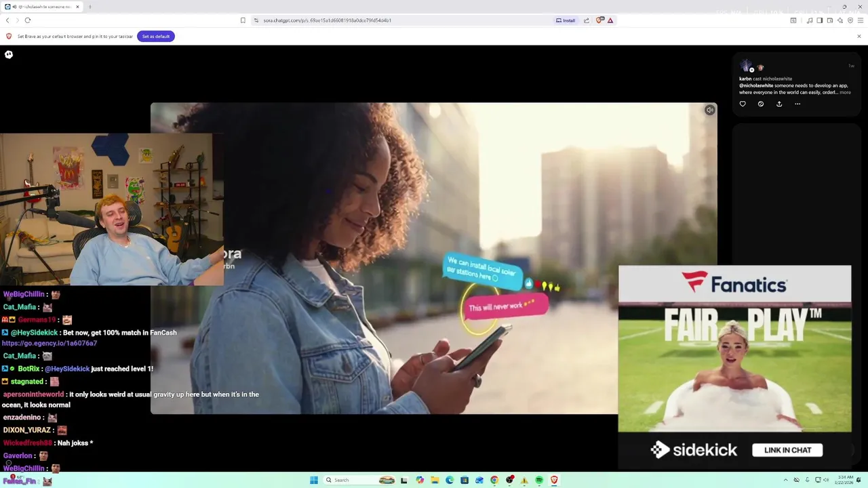Screen dimensions: 868x488
Task: Go back using browser back arrow
Action: click(x=7, y=20)
